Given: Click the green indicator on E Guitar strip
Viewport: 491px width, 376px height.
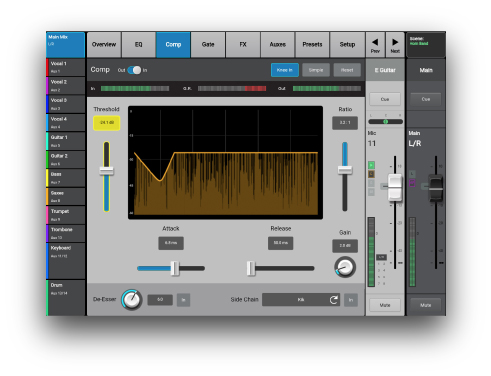Looking at the screenshot, I should pyautogui.click(x=371, y=165).
